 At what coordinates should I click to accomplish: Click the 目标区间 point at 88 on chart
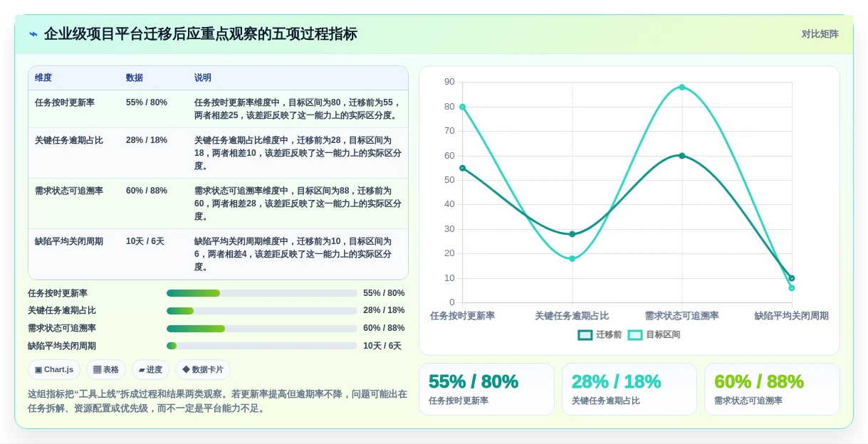(682, 88)
